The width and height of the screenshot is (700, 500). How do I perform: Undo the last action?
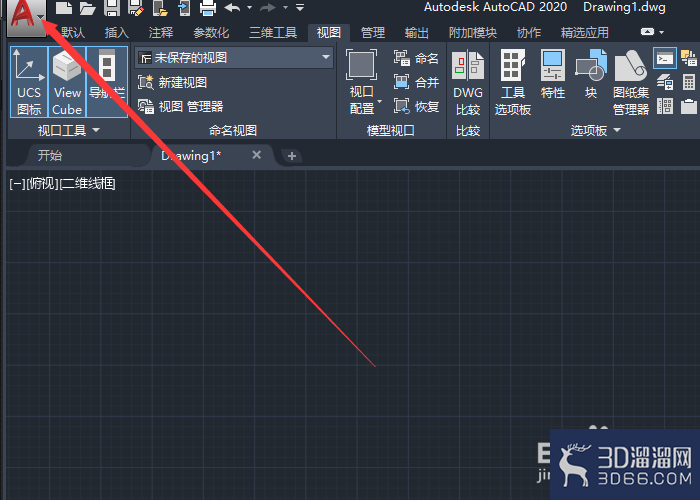coord(233,8)
